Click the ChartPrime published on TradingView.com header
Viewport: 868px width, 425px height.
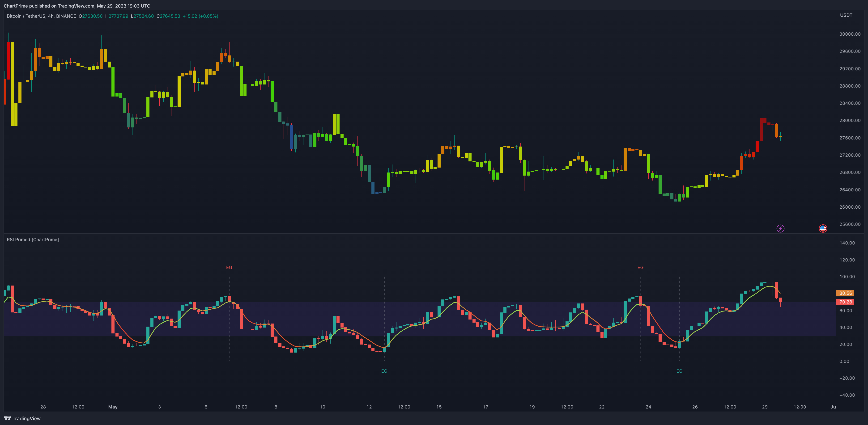pos(77,6)
